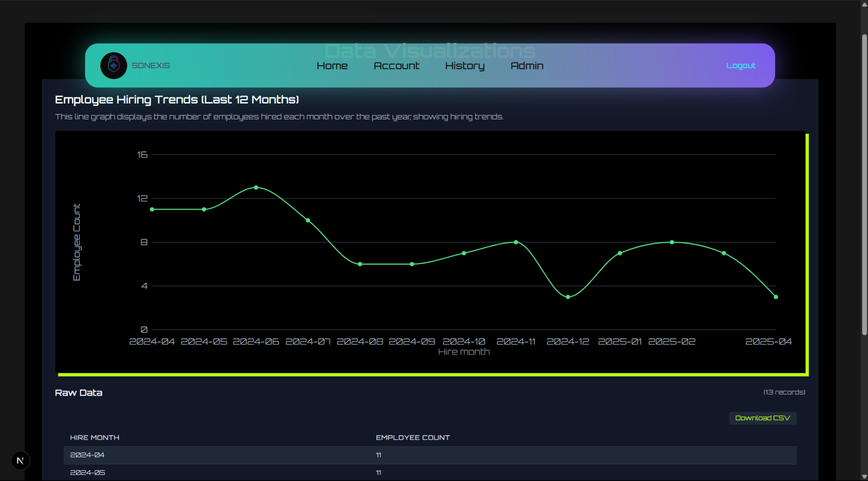Click the 2024-07 data point
The image size is (868, 481).
click(308, 220)
